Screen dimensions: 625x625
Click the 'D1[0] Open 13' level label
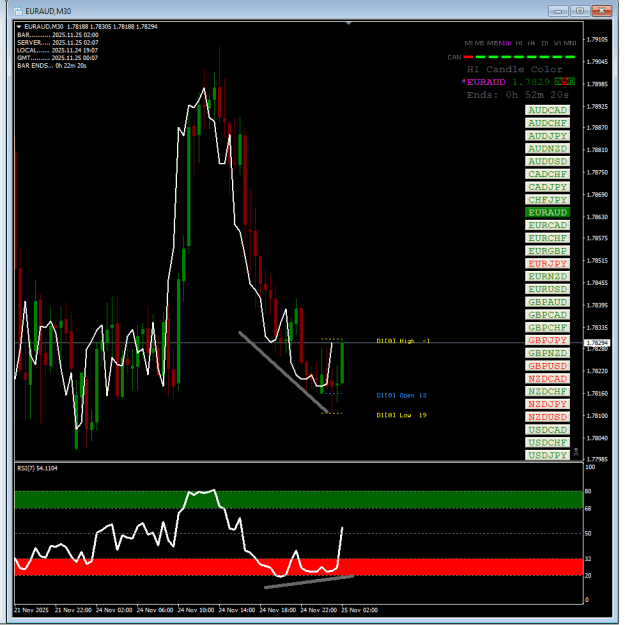401,395
